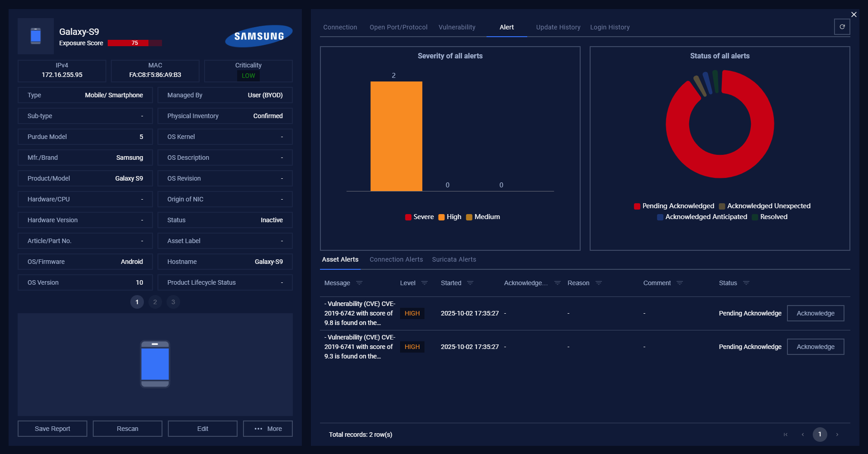Open the Message column filter icon

[x=359, y=283]
